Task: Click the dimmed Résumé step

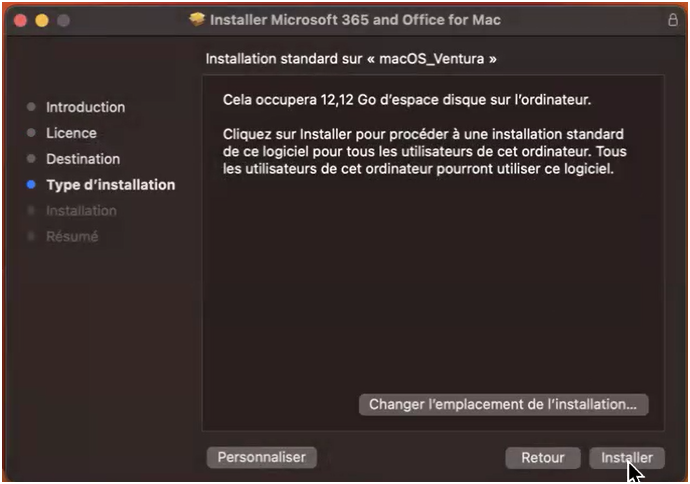Action: [72, 237]
